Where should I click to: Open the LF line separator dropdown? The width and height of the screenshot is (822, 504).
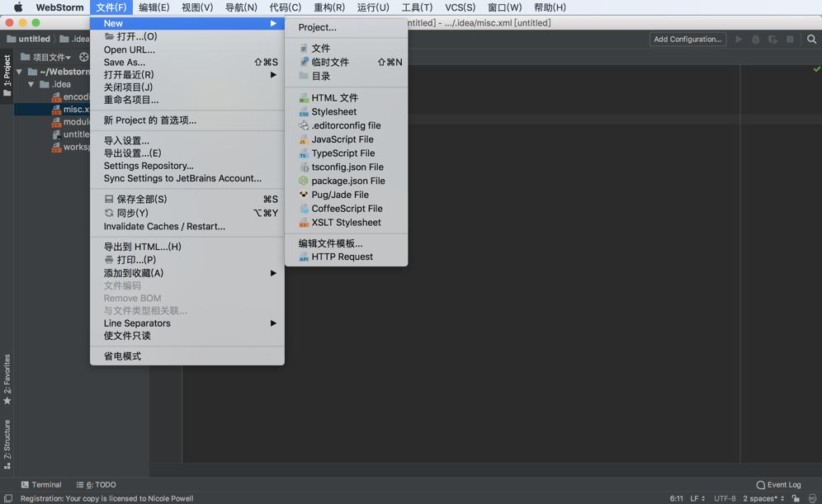697,498
